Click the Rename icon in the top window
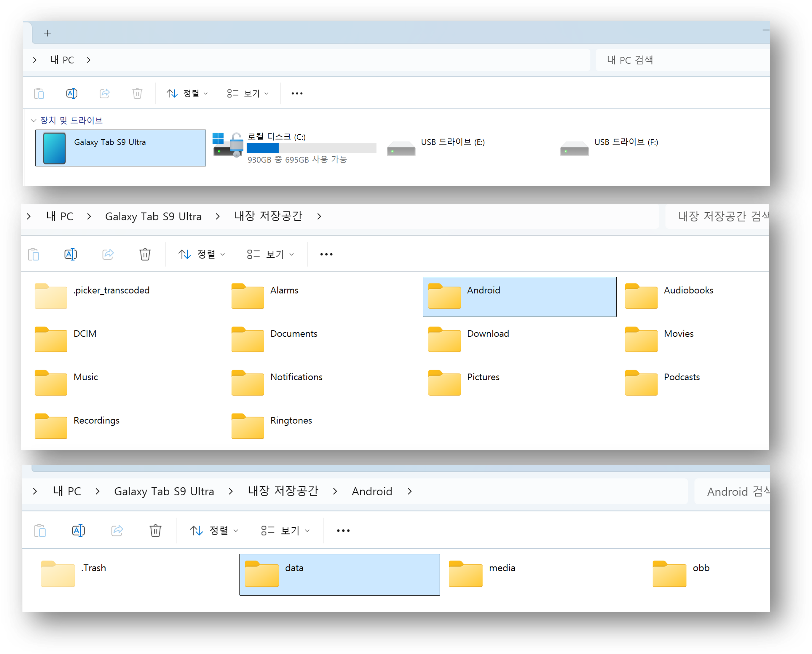Image resolution: width=812 pixels, height=654 pixels. click(x=71, y=93)
